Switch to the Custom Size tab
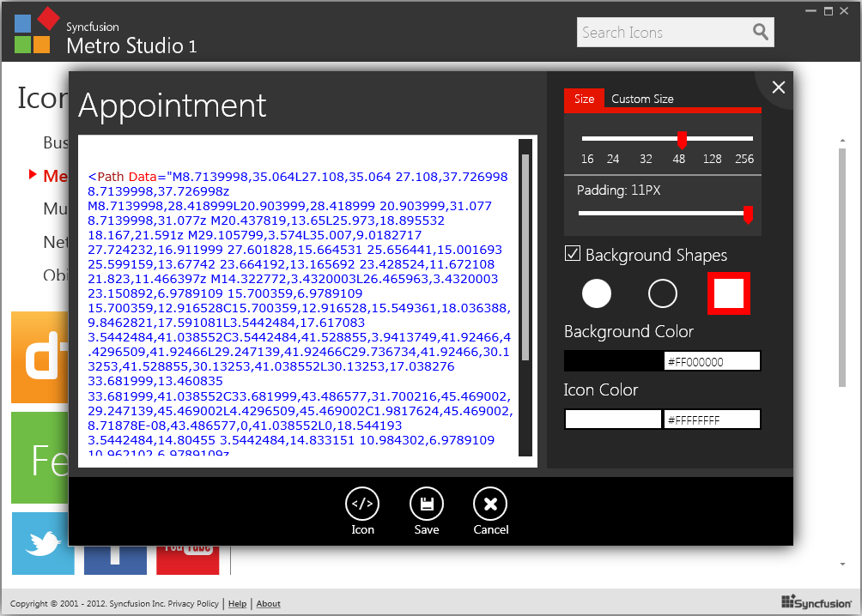The height and width of the screenshot is (616, 862). 642,100
